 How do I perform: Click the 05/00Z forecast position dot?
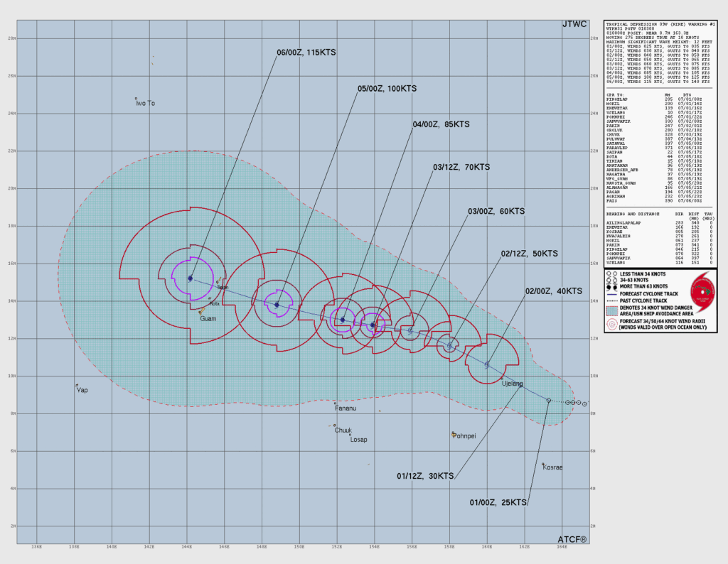tap(277, 305)
